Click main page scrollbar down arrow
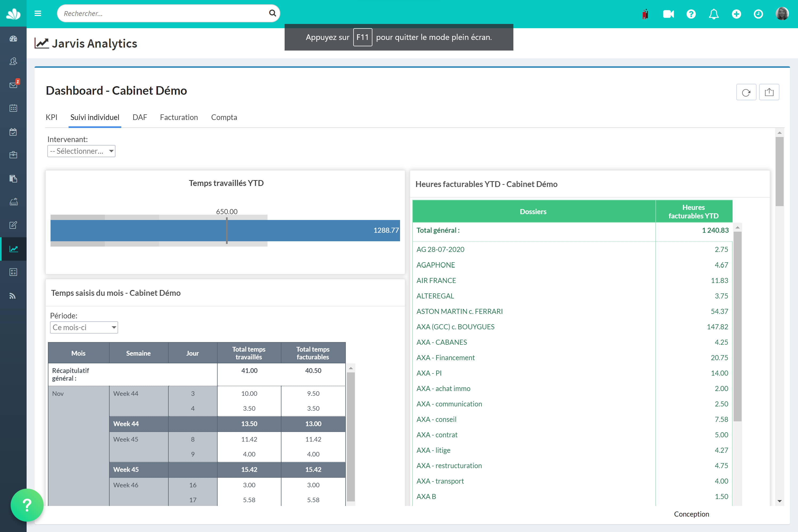798x532 pixels. pos(780,501)
